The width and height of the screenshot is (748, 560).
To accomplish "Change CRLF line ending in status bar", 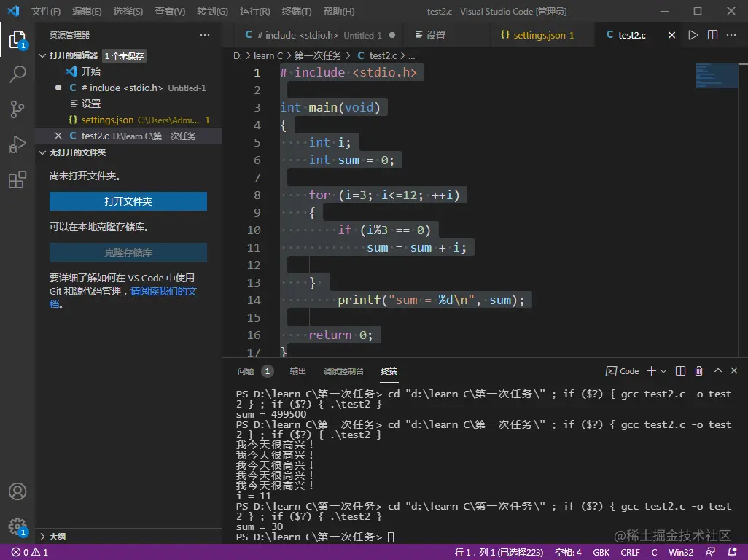I will click(630, 553).
